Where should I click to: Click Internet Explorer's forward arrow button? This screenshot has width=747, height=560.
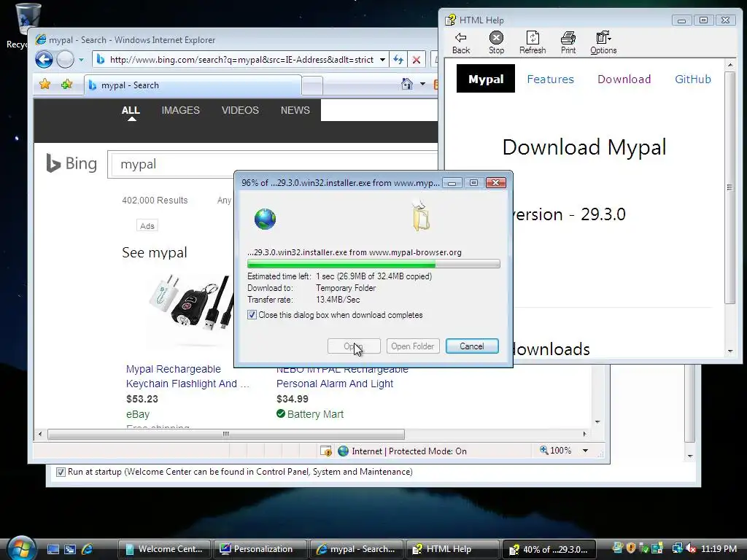click(65, 60)
